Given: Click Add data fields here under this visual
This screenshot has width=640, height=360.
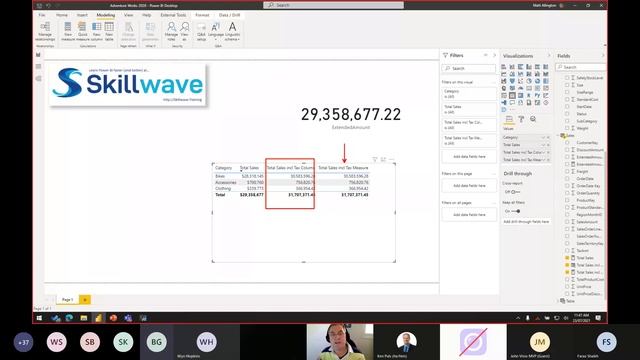Looking at the screenshot, I should (x=469, y=156).
